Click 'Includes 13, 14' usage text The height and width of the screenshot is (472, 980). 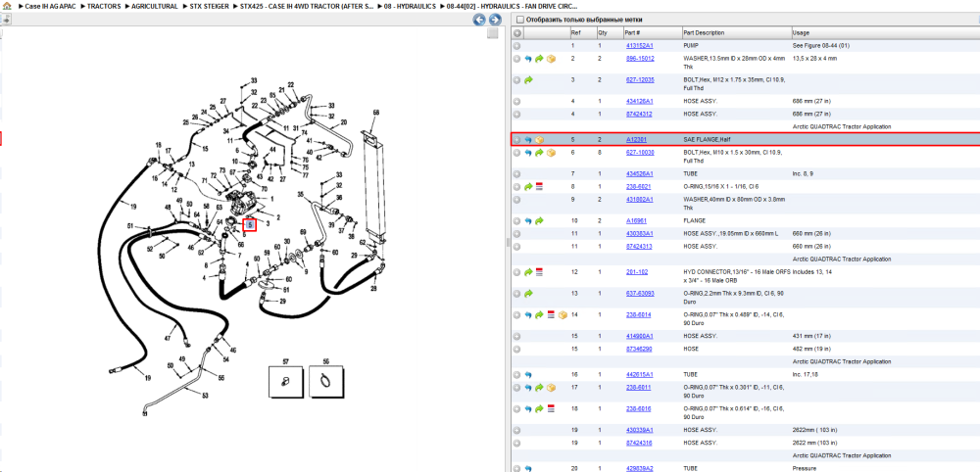click(811, 272)
